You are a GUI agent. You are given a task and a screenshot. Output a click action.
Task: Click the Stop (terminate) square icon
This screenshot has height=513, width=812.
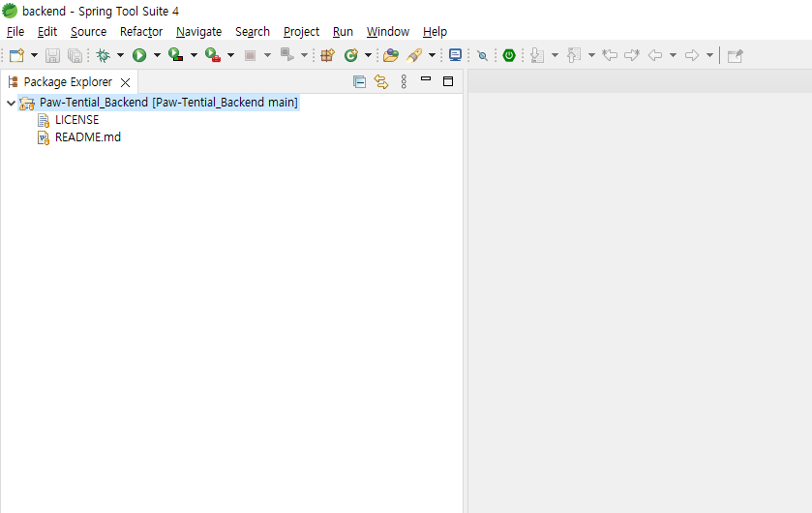[x=250, y=55]
